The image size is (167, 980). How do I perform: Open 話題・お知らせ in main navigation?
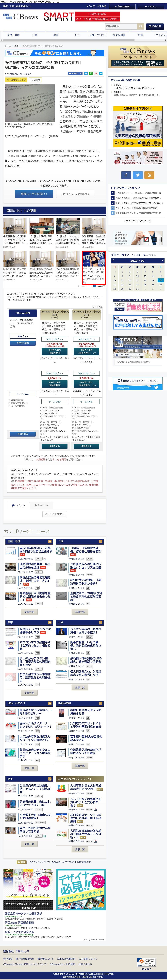point(98,35)
